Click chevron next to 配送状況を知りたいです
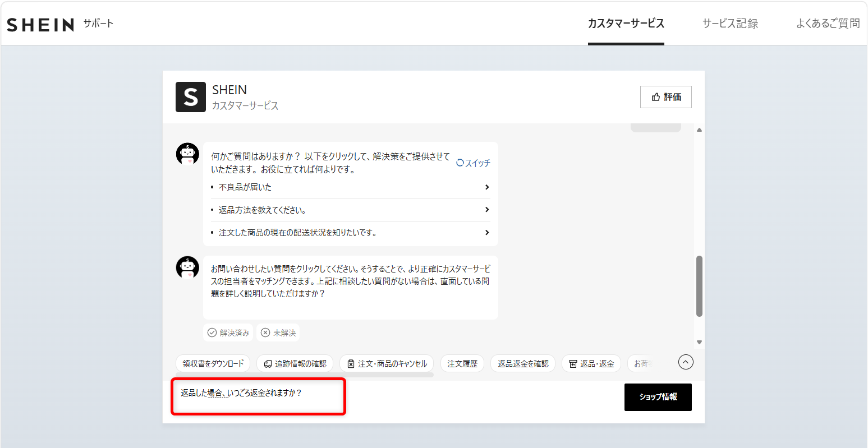868x448 pixels. (487, 232)
